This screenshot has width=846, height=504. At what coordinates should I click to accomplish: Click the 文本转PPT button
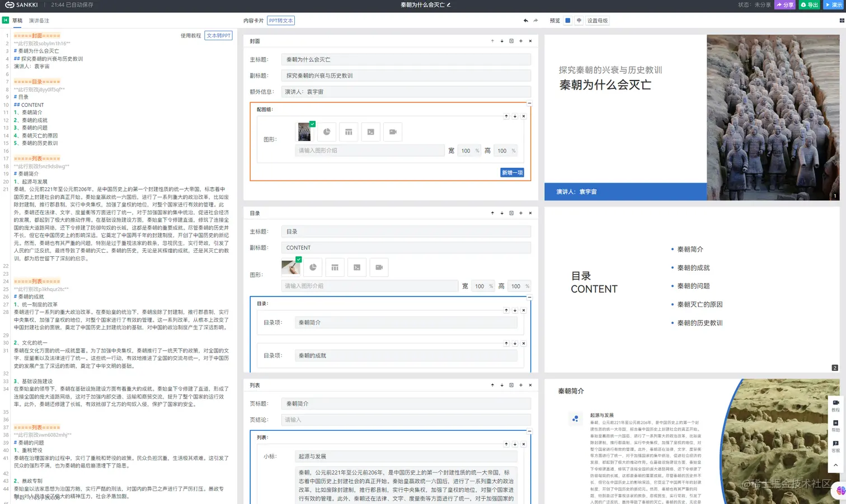tap(219, 35)
